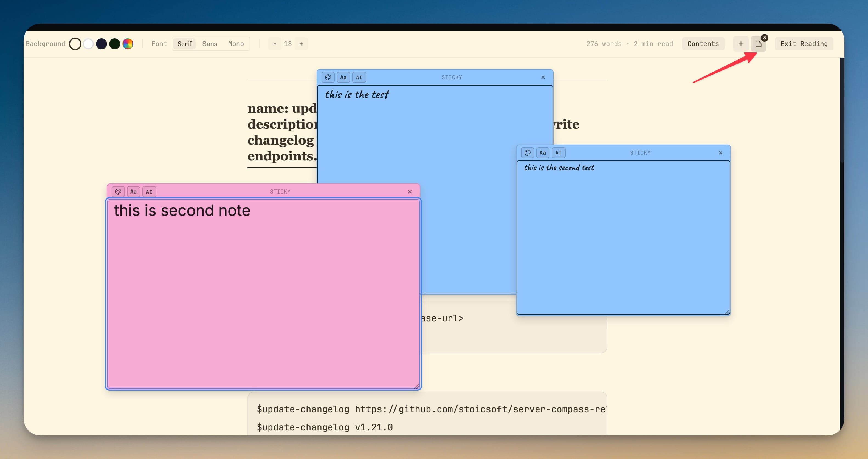
Task: Select the dark green background swatch
Action: click(115, 44)
